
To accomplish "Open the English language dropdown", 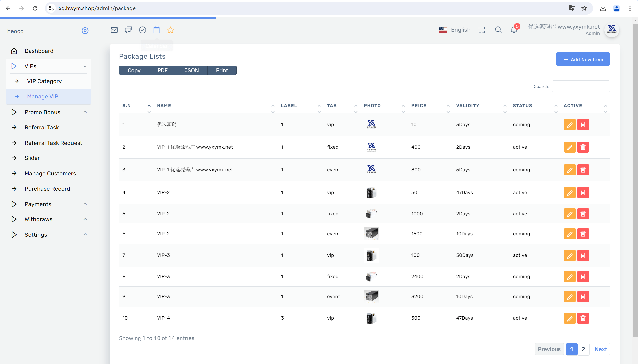I will pyautogui.click(x=455, y=30).
